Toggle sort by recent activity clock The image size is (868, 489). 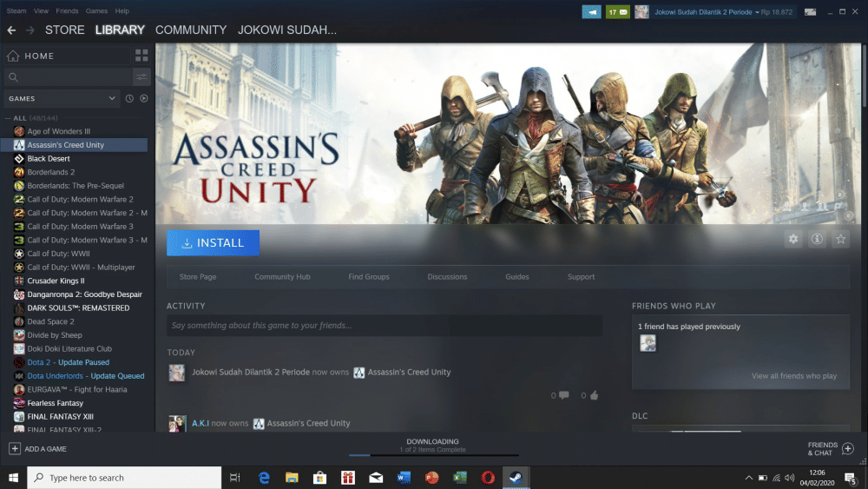click(129, 99)
